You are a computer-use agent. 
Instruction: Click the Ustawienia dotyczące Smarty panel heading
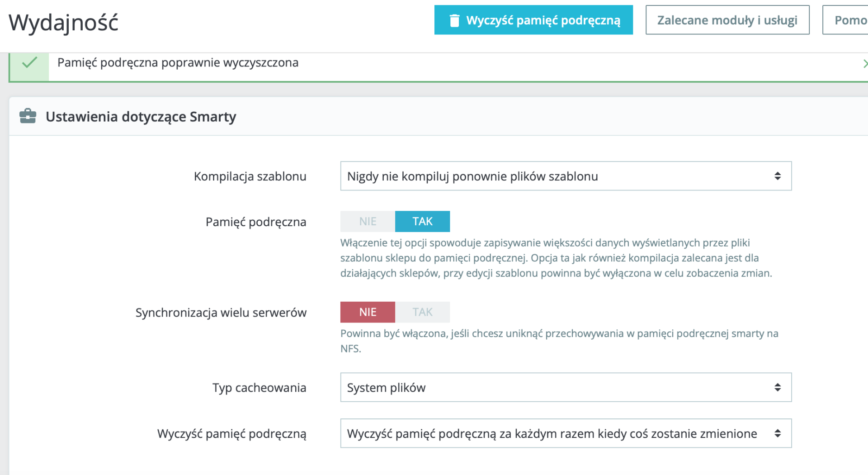point(141,117)
